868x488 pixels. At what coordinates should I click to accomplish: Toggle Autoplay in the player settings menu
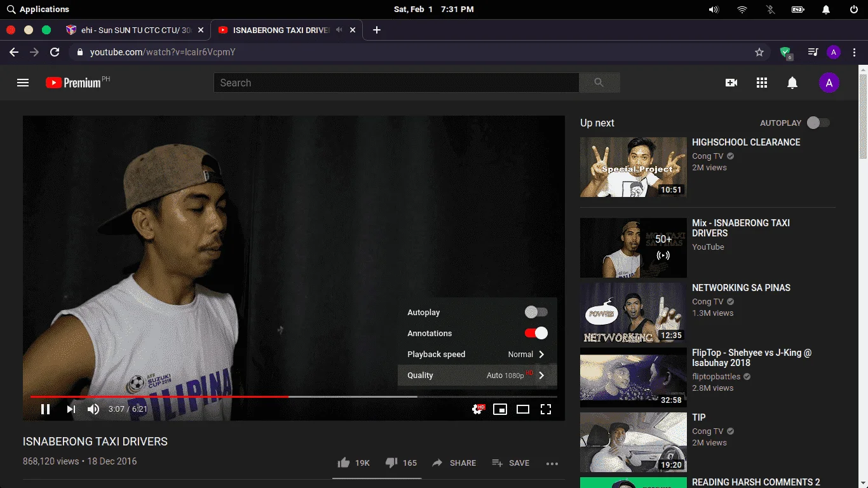coord(536,312)
